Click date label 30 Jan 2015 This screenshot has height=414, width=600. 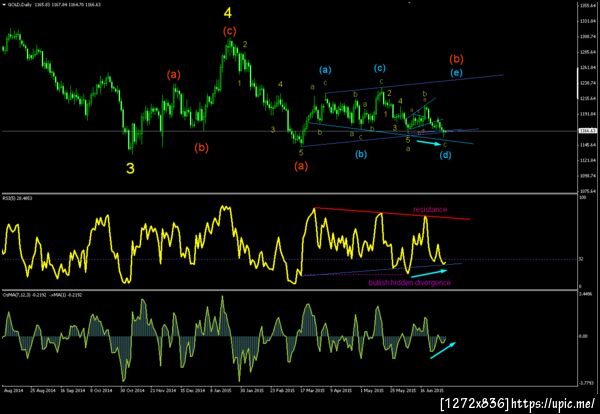pyautogui.click(x=251, y=391)
